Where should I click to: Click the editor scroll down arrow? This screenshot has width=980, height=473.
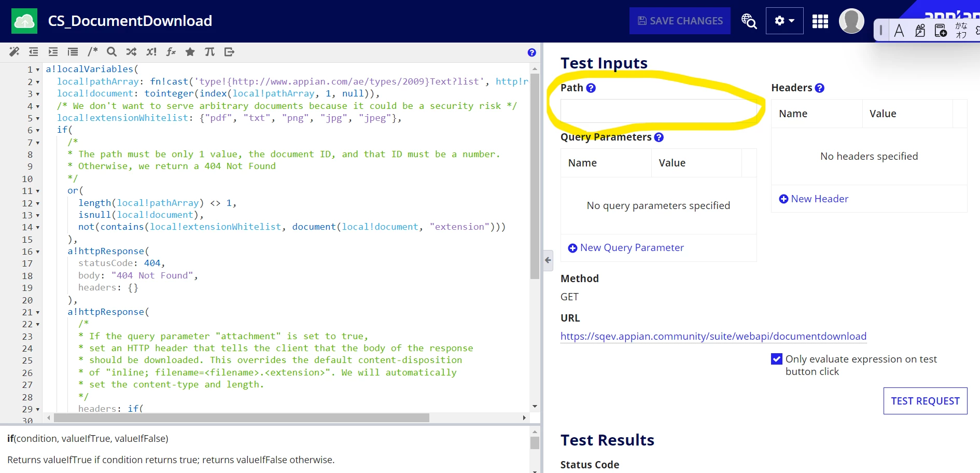[535, 407]
